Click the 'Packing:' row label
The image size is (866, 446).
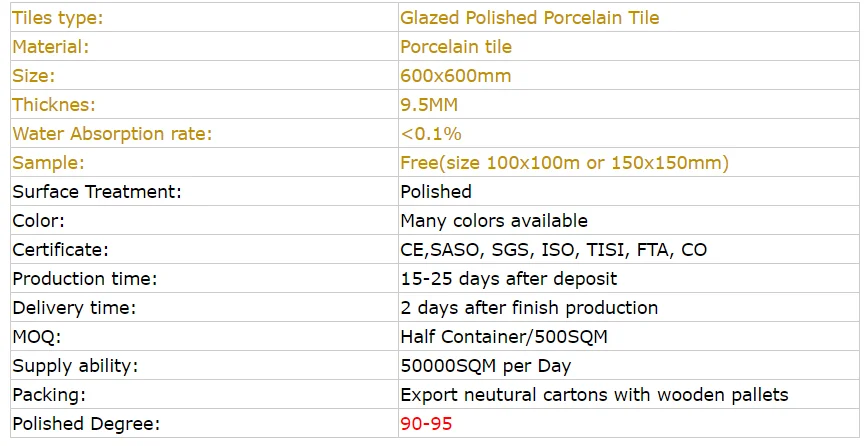coord(49,395)
